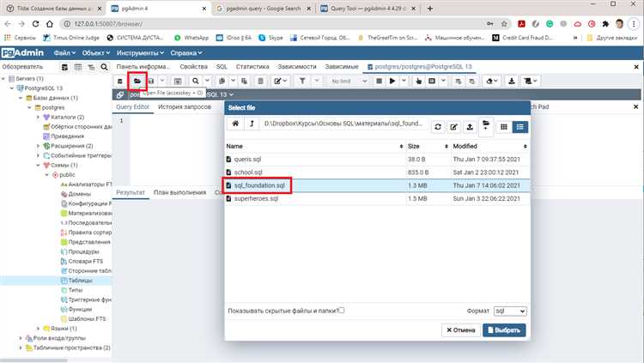Run the query with Execute button
The width and height of the screenshot is (644, 363).
(392, 81)
